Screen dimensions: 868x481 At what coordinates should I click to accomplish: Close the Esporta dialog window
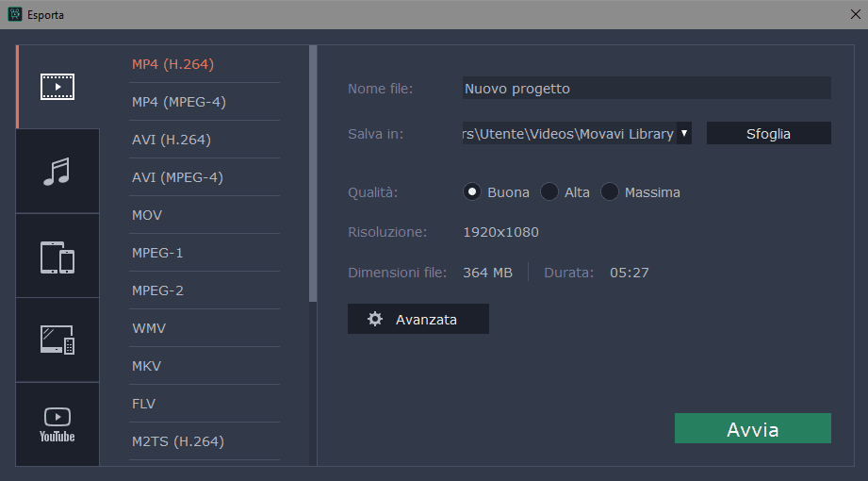click(x=854, y=14)
